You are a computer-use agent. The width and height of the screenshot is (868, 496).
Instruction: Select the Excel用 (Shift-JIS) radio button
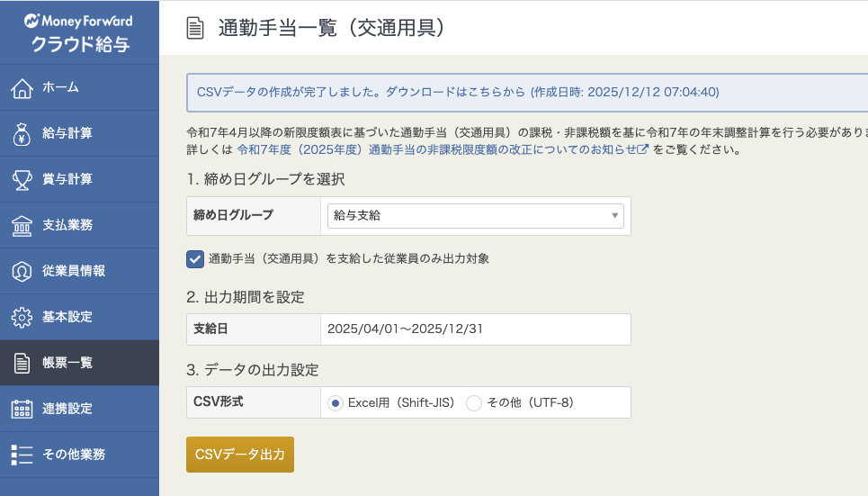(336, 403)
